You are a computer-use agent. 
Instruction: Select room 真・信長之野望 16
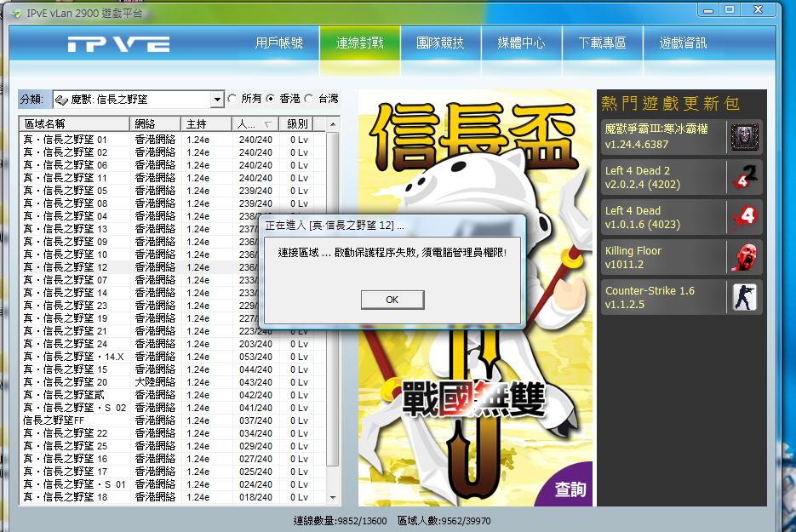tap(173, 459)
